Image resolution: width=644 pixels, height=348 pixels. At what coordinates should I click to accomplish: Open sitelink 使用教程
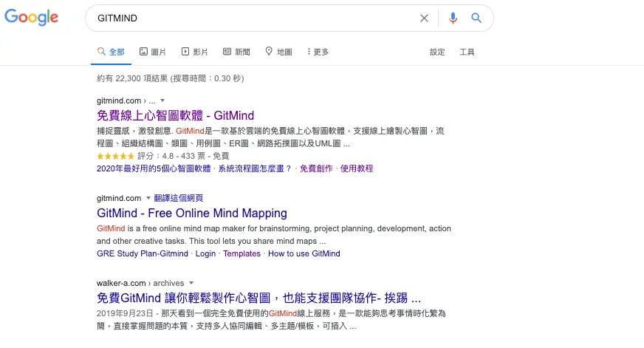click(357, 168)
